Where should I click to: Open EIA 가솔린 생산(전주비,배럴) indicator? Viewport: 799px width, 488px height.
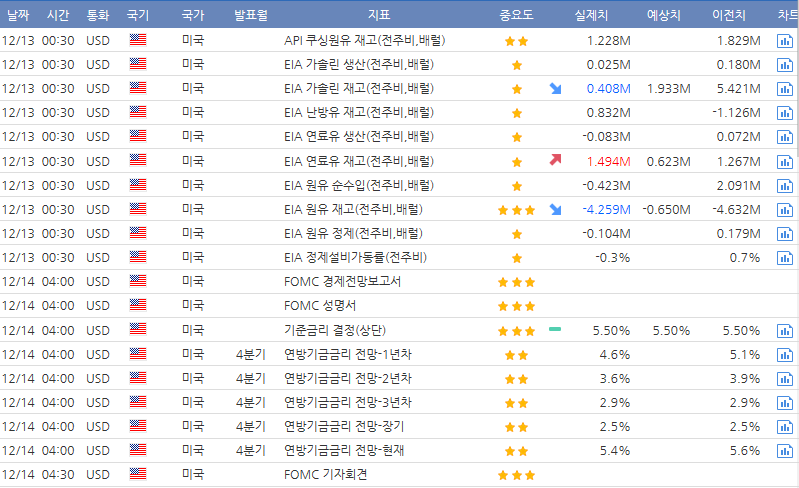click(x=359, y=65)
